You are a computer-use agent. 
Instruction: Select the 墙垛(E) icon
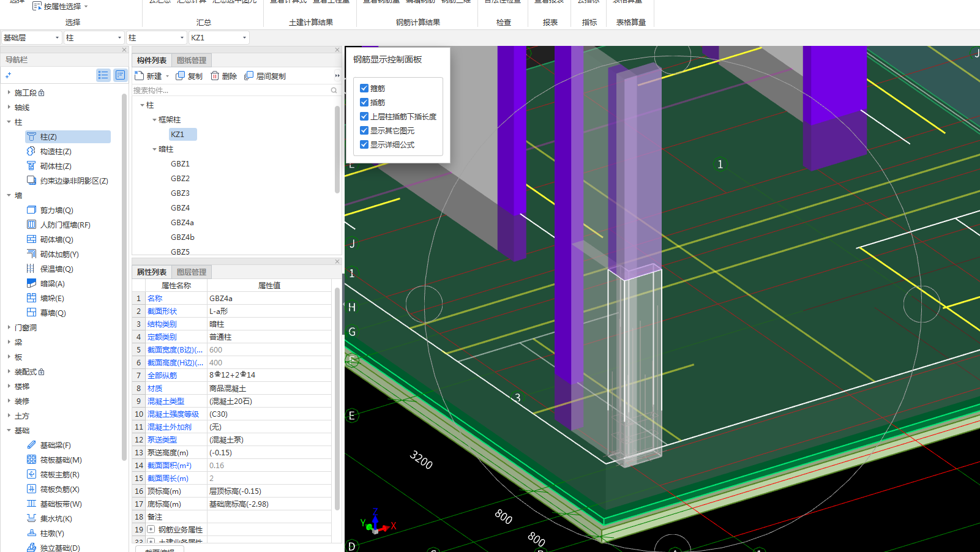pyautogui.click(x=31, y=298)
